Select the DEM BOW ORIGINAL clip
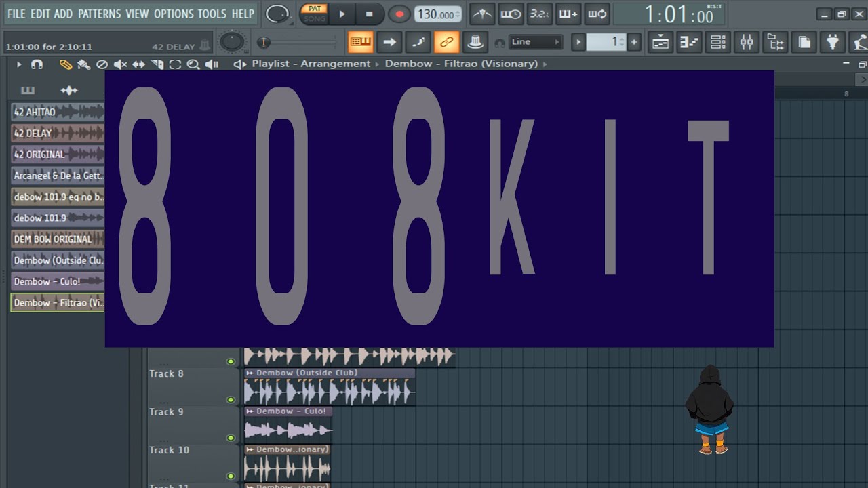Image resolution: width=868 pixels, height=488 pixels. (58, 239)
